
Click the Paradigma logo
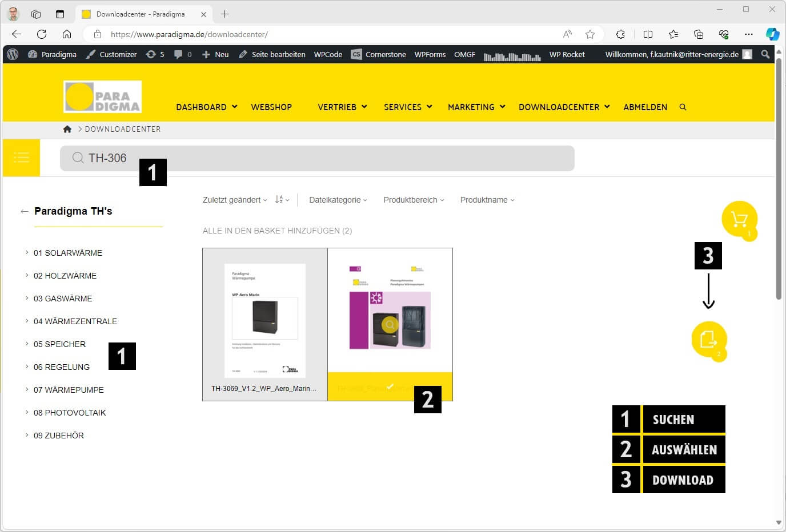[103, 96]
